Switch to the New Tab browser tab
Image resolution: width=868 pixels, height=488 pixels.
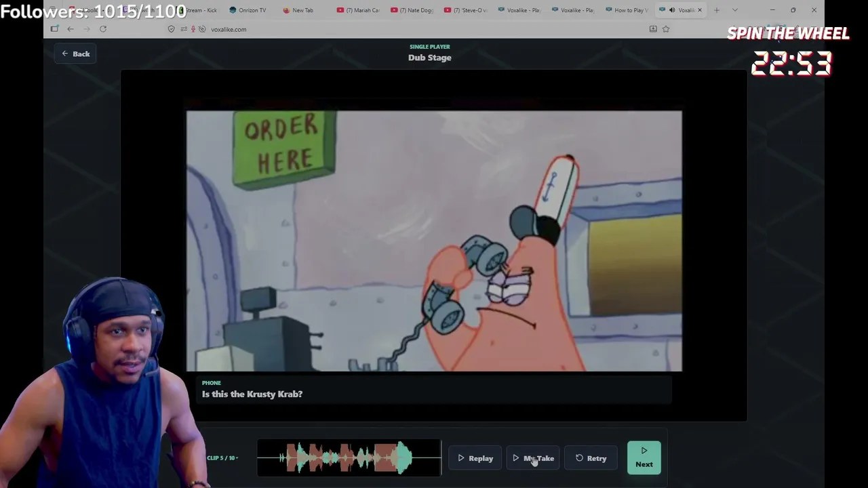pos(298,10)
